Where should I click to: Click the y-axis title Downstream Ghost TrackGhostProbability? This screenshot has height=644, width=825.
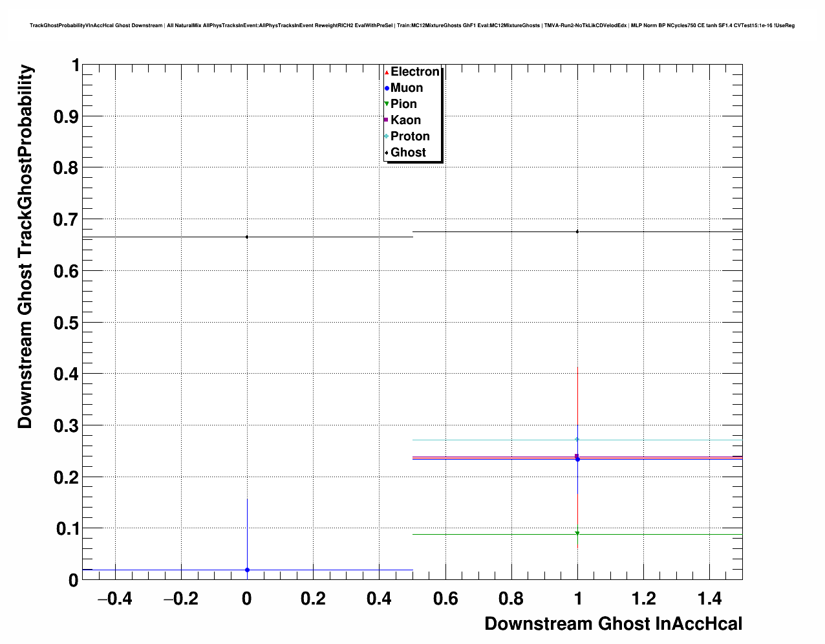25,247
